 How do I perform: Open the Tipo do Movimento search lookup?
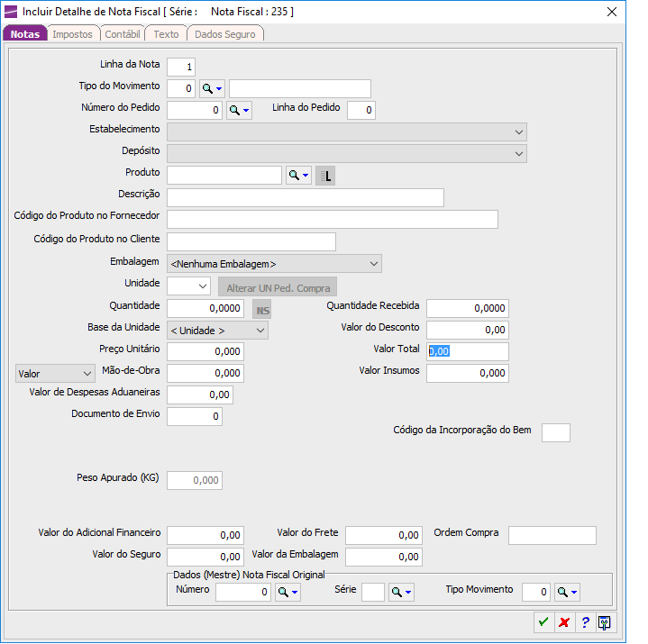point(211,88)
